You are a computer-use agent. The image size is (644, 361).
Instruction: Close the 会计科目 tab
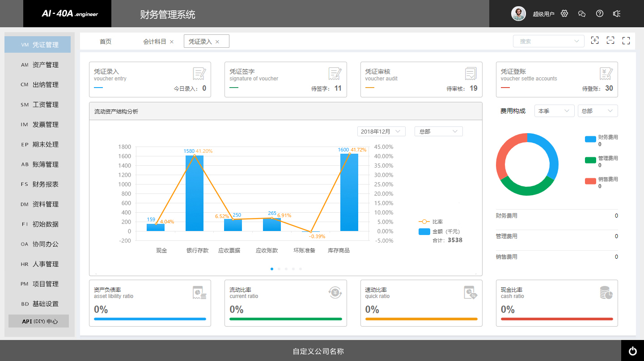point(172,42)
